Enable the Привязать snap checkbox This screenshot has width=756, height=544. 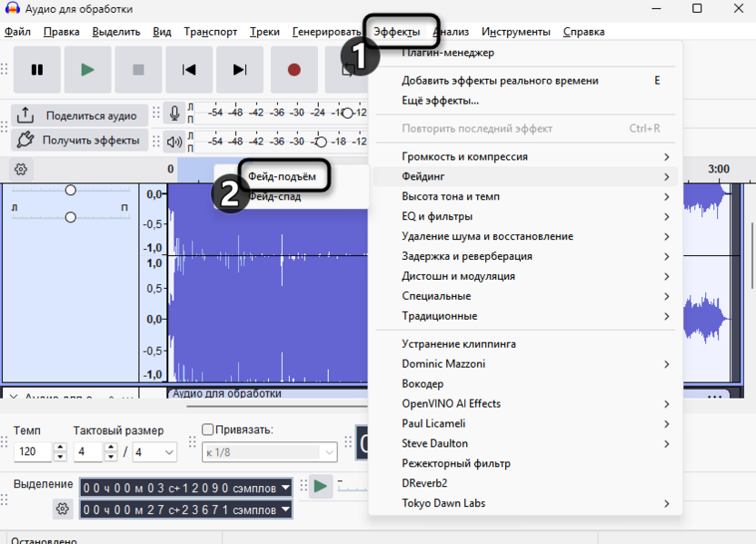tap(208, 430)
